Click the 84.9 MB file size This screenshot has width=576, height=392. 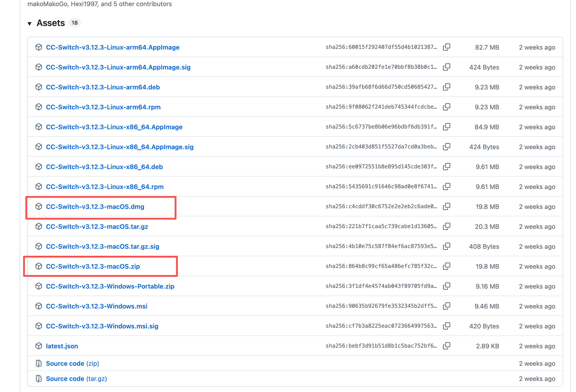point(487,127)
